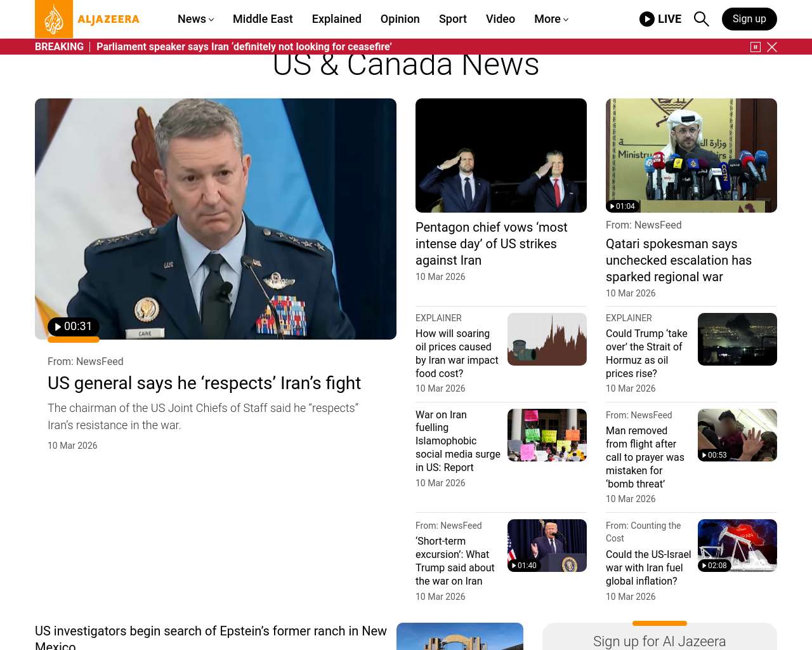Open soaring oil prices explainer headline
Screen dimensions: 812x650
(457, 354)
